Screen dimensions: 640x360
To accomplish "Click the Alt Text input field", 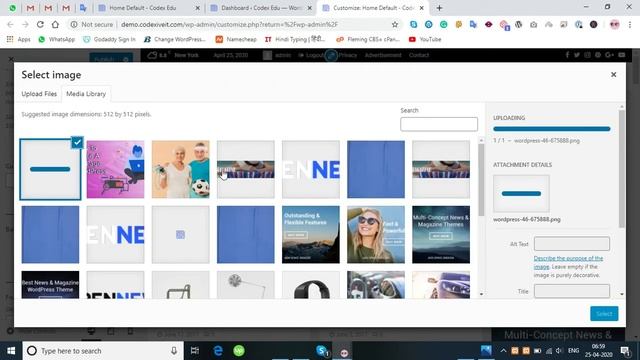I will coord(571,244).
